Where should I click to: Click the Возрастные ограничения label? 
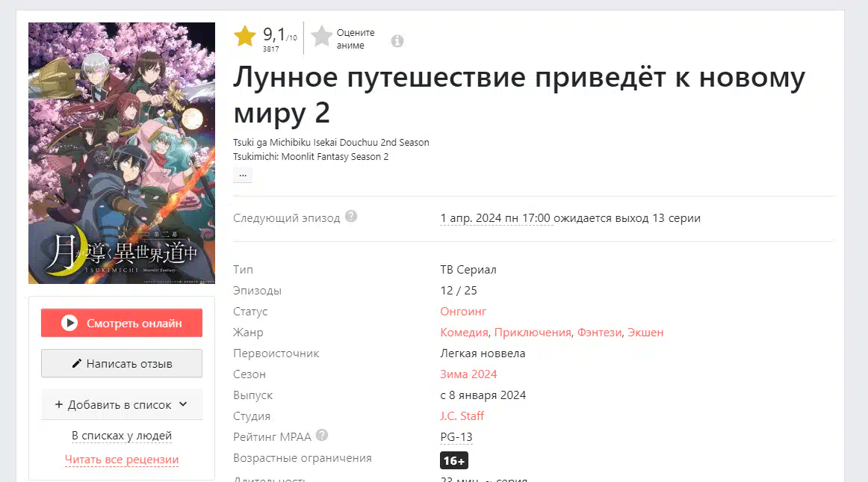pos(303,458)
